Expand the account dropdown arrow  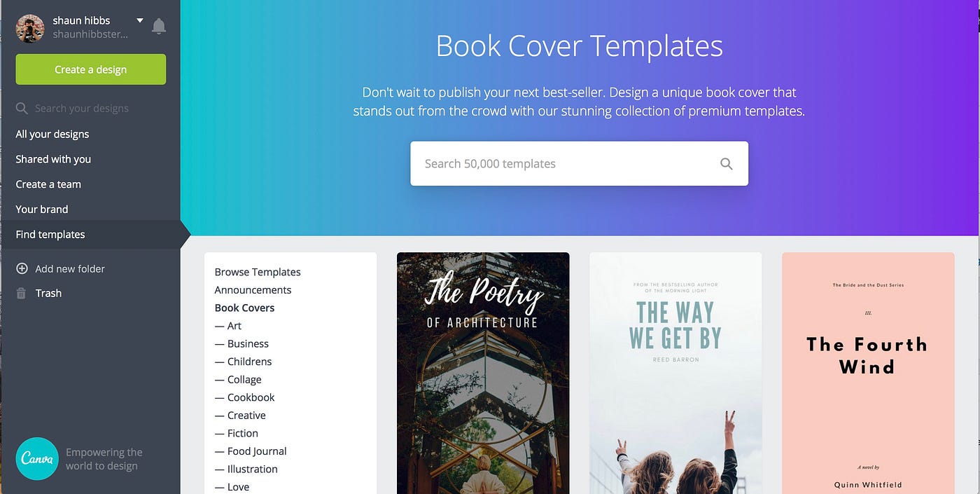coord(139,21)
